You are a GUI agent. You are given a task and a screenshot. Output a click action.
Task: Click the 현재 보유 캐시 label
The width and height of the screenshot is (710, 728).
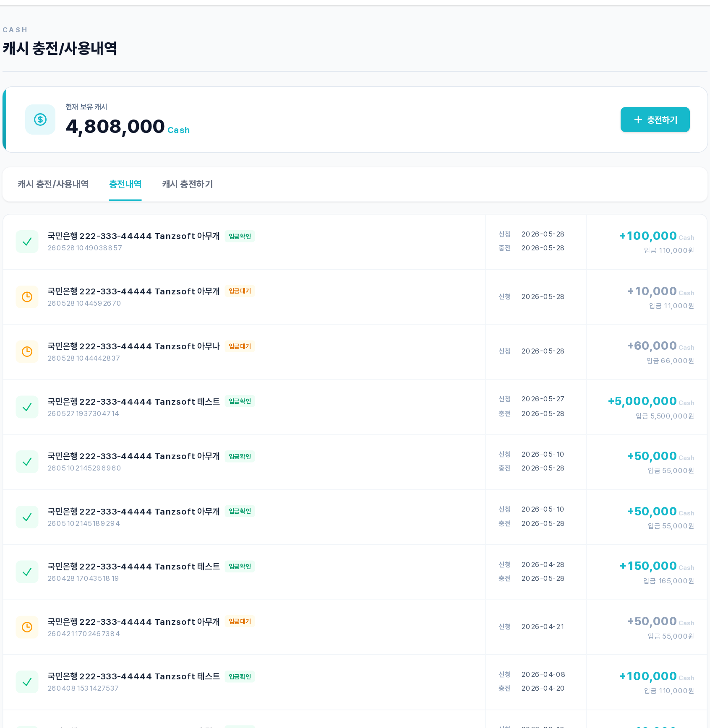(x=86, y=107)
